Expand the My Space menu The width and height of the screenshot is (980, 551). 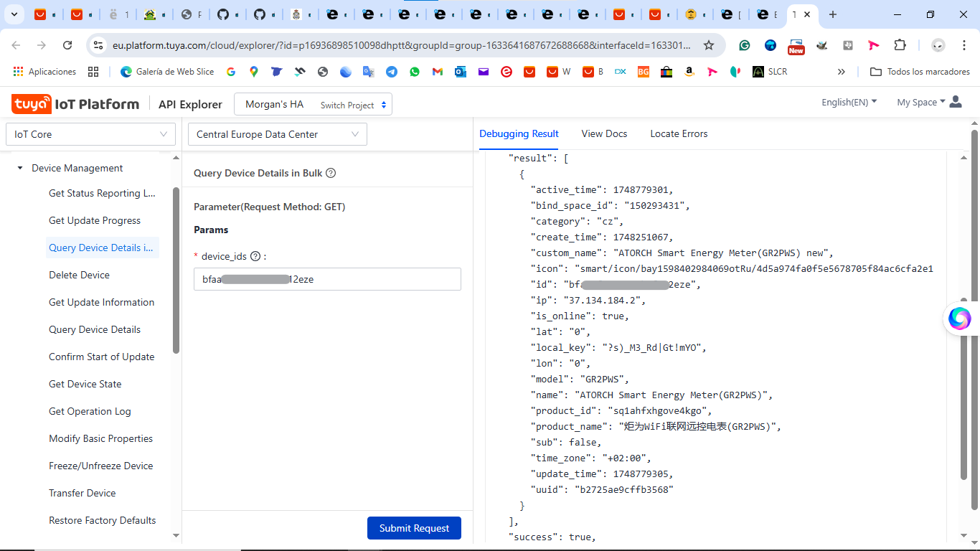920,102
